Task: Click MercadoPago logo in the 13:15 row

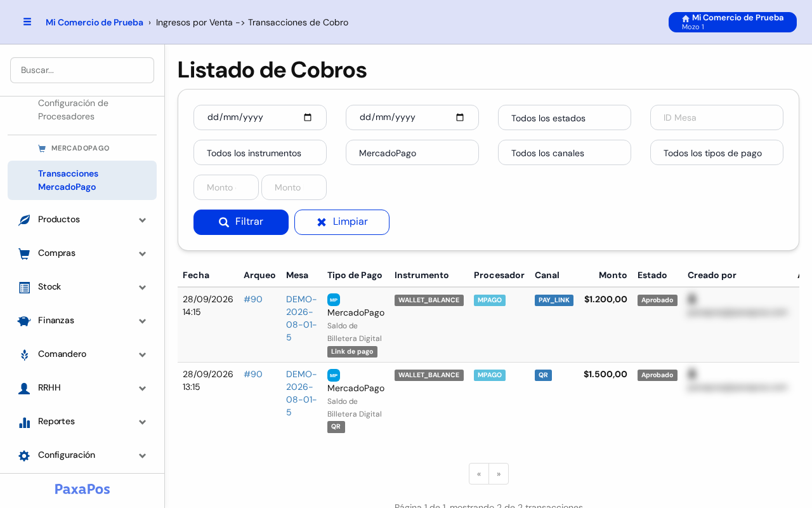Action: pyautogui.click(x=334, y=375)
